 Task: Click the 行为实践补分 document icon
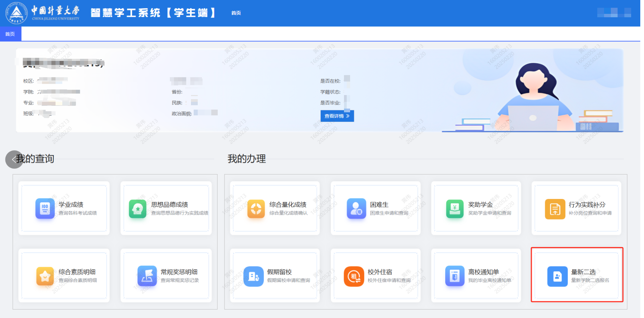coord(555,209)
